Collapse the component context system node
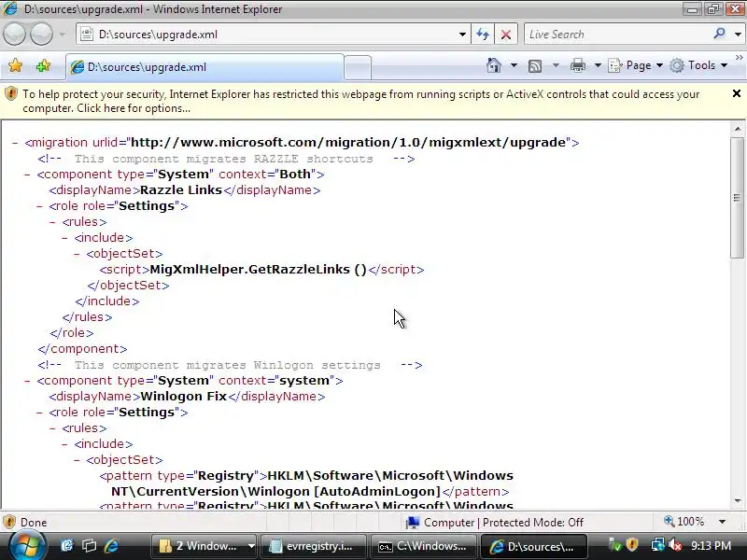 click(x=27, y=381)
